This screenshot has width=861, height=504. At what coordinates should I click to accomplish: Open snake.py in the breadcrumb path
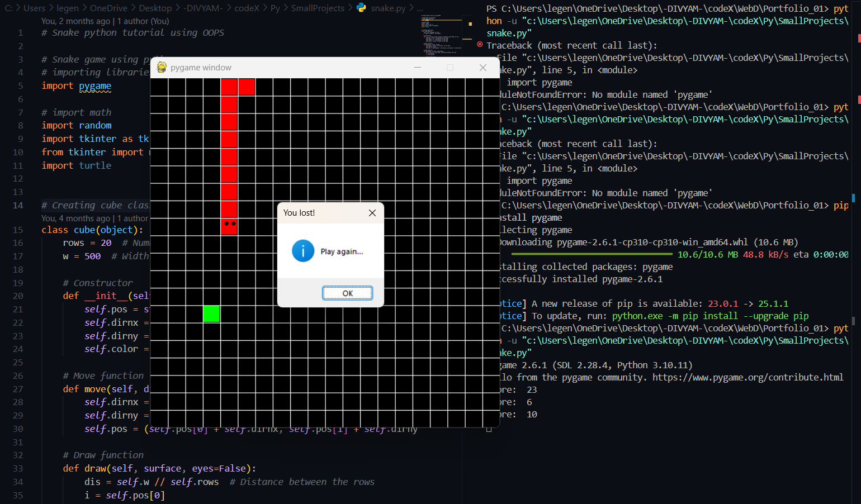click(x=388, y=8)
